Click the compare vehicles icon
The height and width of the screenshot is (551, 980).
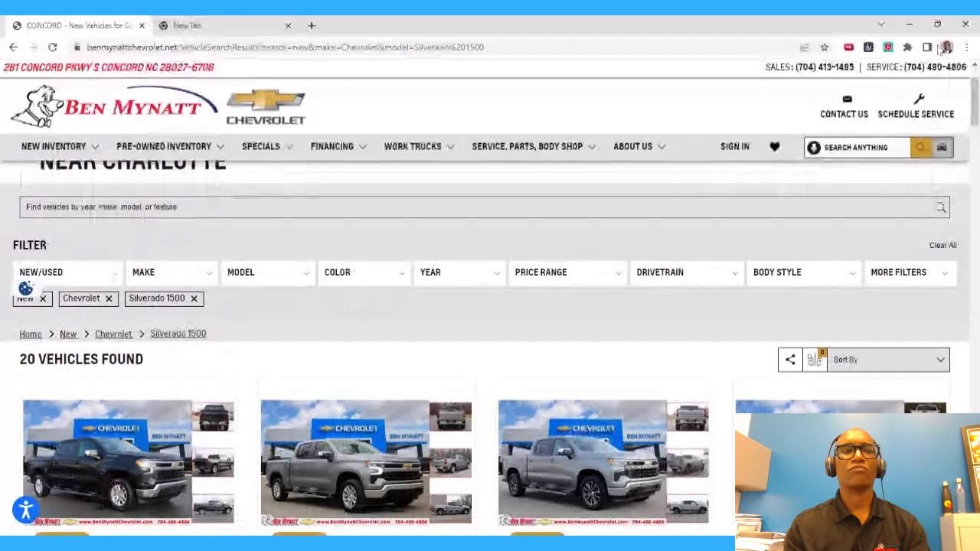(815, 360)
